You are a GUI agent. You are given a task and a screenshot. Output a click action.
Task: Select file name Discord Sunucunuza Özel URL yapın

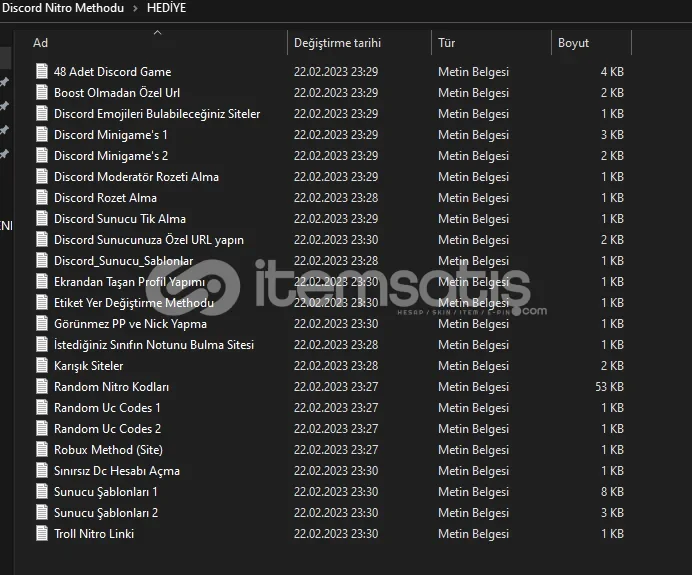point(149,240)
